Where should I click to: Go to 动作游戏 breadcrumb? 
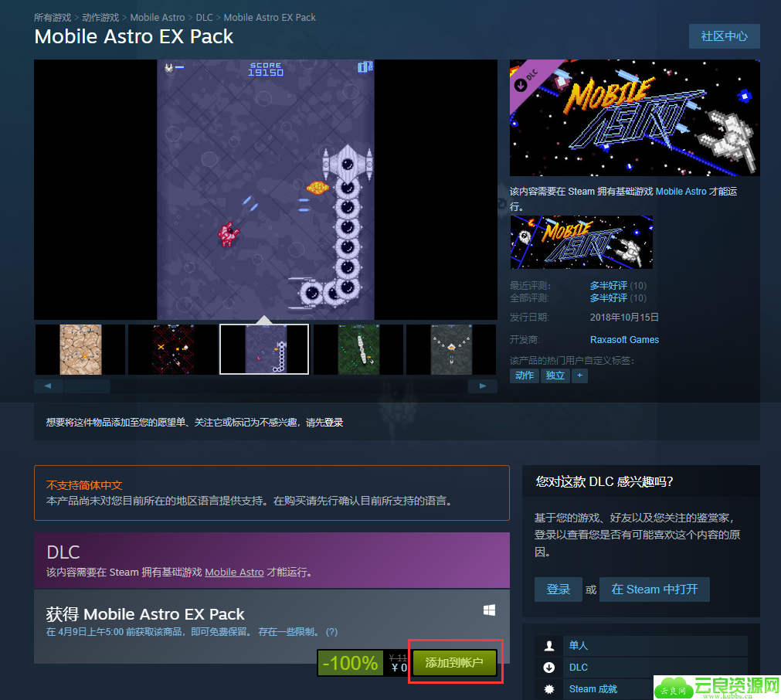pos(100,17)
